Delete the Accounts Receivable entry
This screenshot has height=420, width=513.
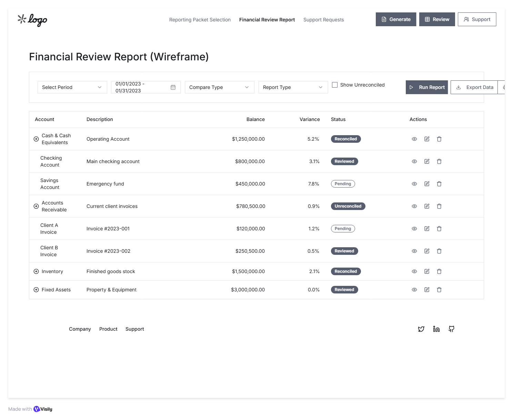point(439,206)
